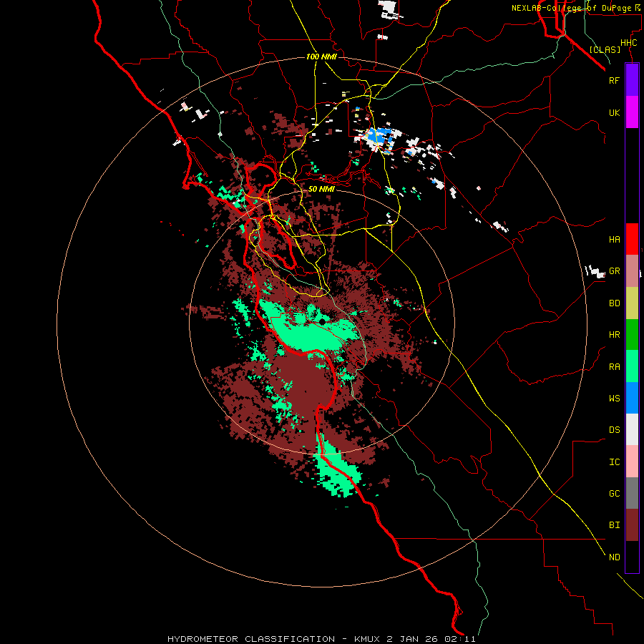The width and height of the screenshot is (644, 644).
Task: Click the "HR" legend label
Action: pyautogui.click(x=614, y=335)
